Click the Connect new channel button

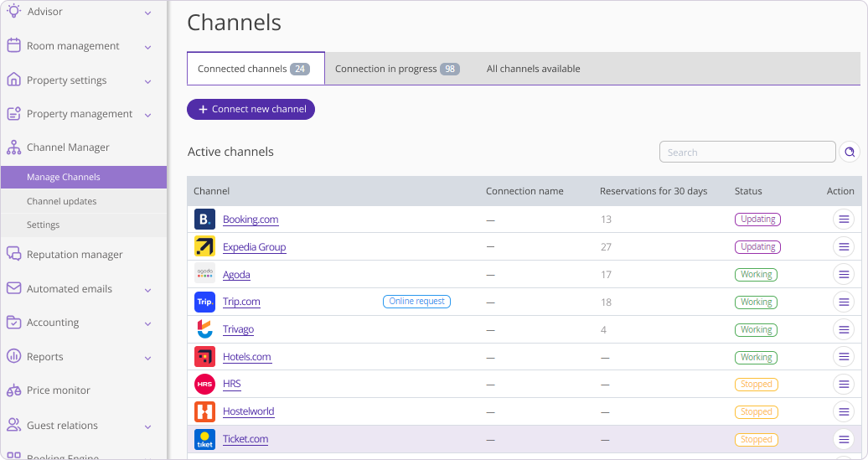tap(251, 109)
